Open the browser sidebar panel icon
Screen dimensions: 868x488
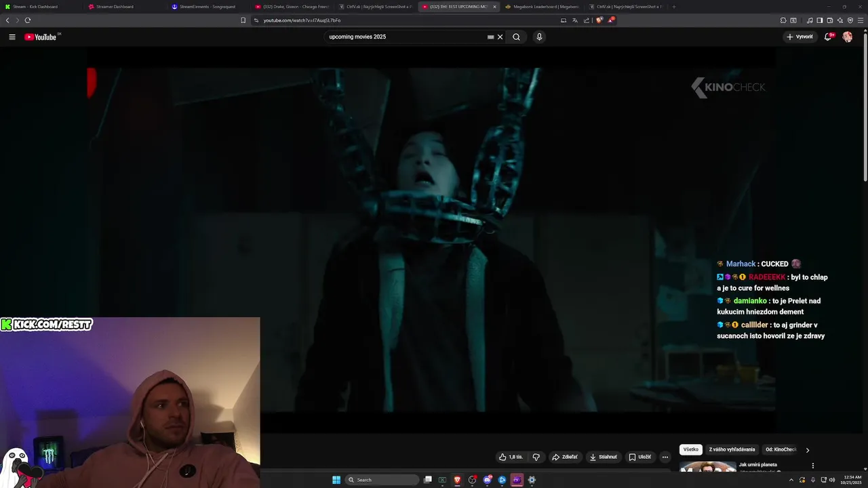(819, 20)
